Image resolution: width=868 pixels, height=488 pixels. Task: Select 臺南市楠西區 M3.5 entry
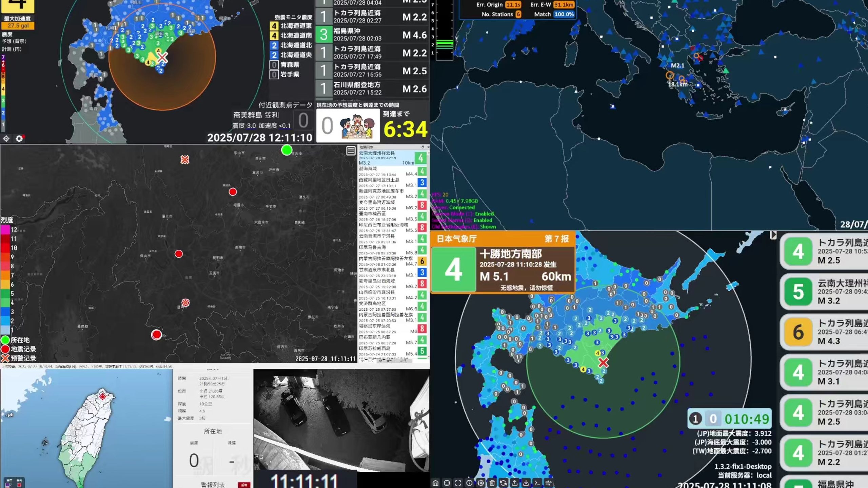pos(392,216)
